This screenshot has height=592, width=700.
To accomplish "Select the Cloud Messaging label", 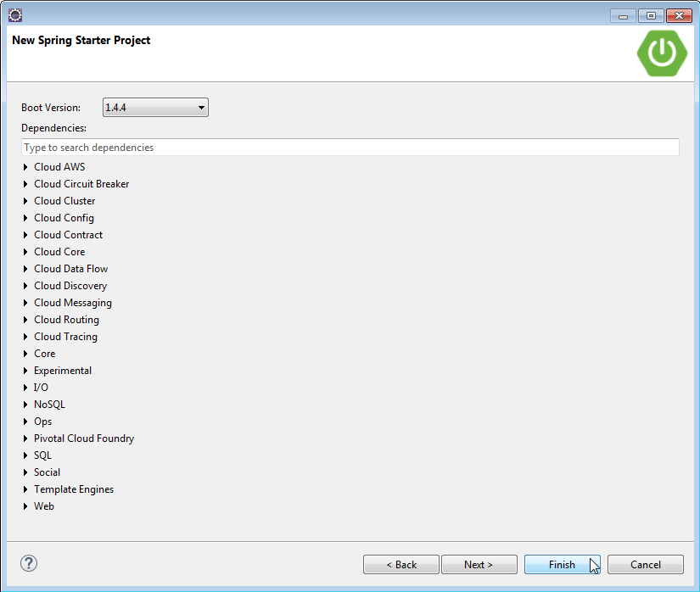I will (x=73, y=303).
